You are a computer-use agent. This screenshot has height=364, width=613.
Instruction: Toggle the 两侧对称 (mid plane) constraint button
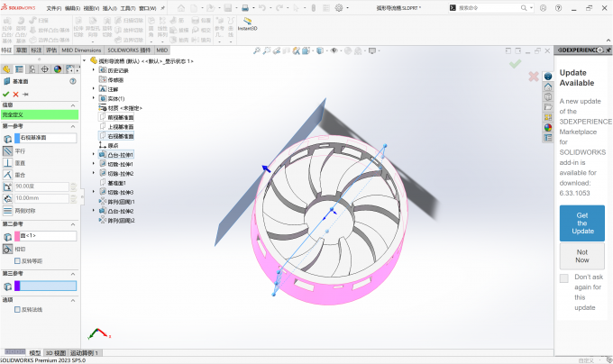point(7,211)
